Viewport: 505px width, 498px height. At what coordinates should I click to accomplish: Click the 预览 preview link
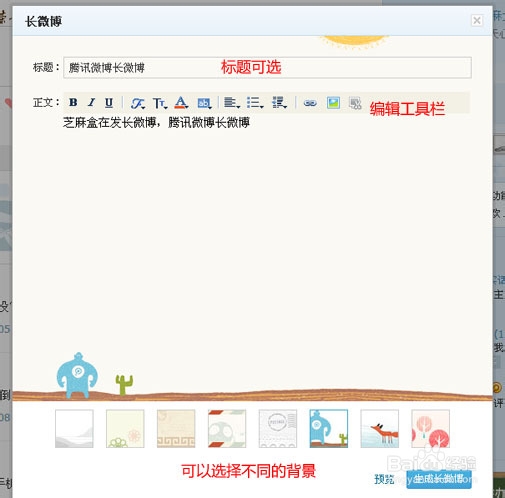click(384, 479)
